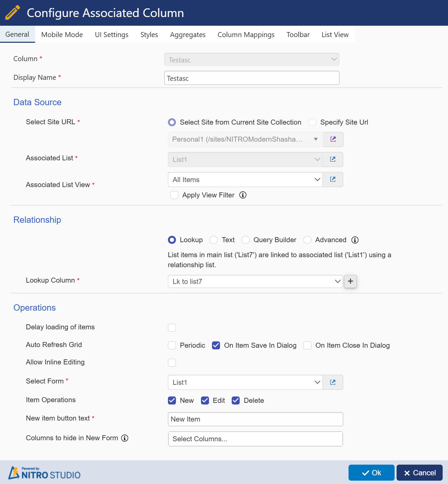Click open-link icon beside Select Form dropdown

pos(332,382)
